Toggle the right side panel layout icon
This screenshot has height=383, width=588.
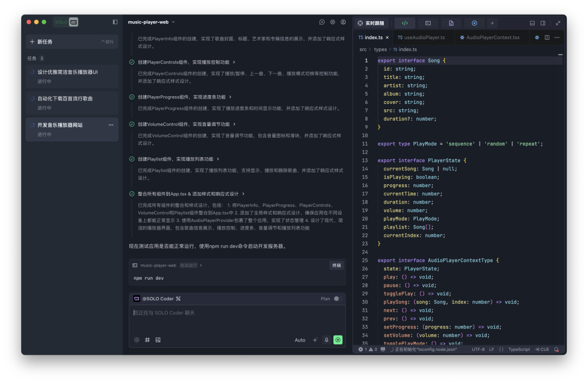coord(543,23)
